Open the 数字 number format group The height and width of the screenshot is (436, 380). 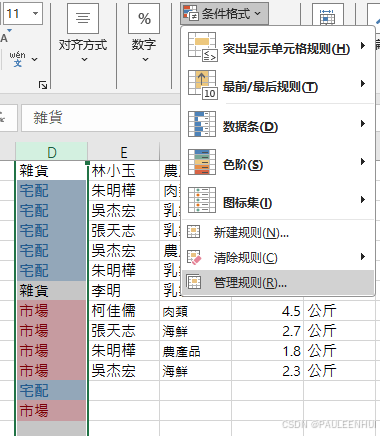coord(144,45)
